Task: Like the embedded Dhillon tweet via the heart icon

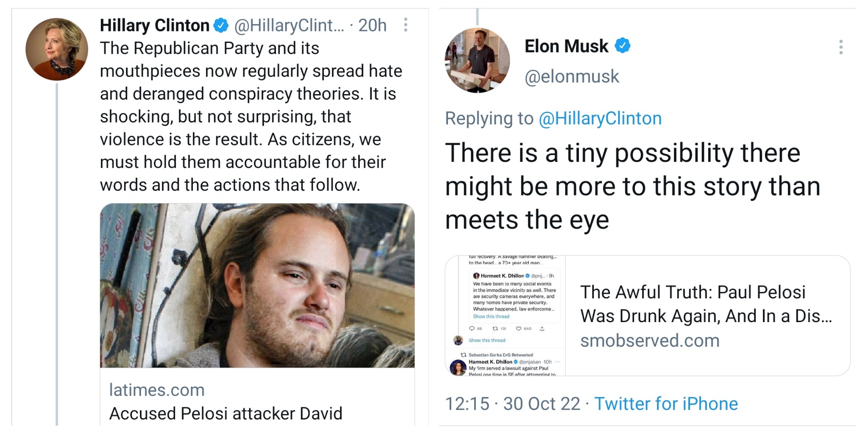Action: pos(519,328)
